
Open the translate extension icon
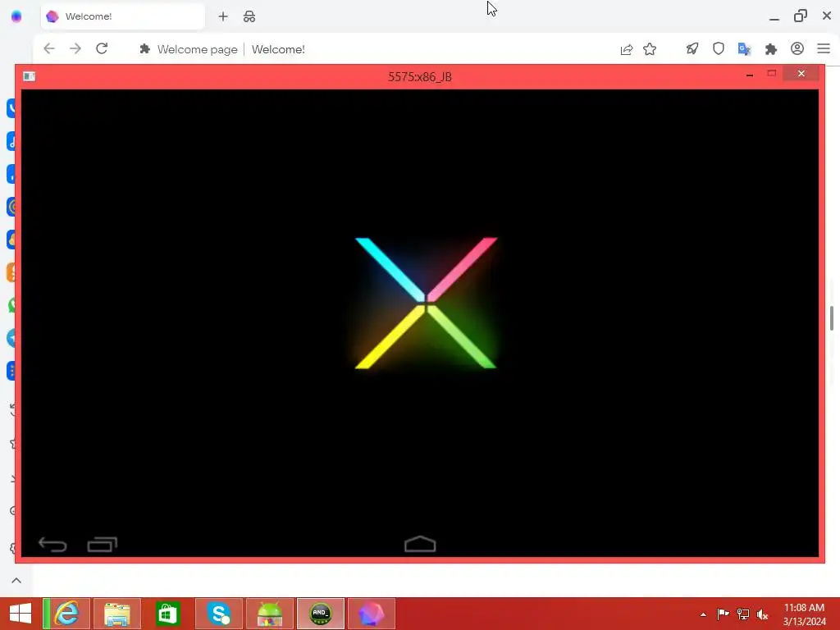745,49
